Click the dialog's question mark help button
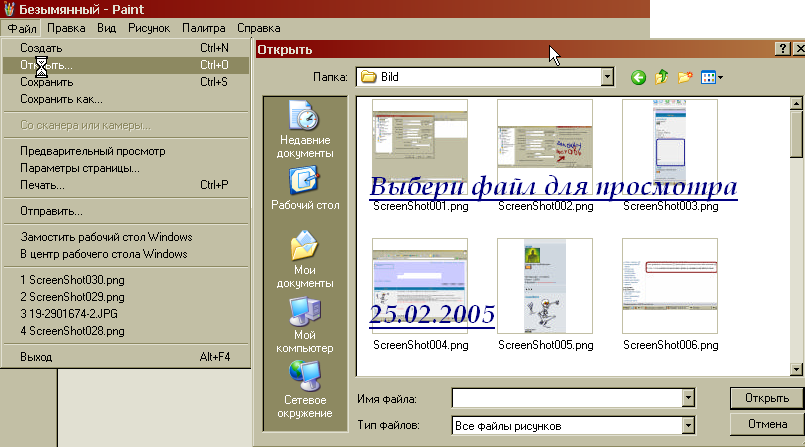Screen dimensions: 805x447 (x=781, y=49)
